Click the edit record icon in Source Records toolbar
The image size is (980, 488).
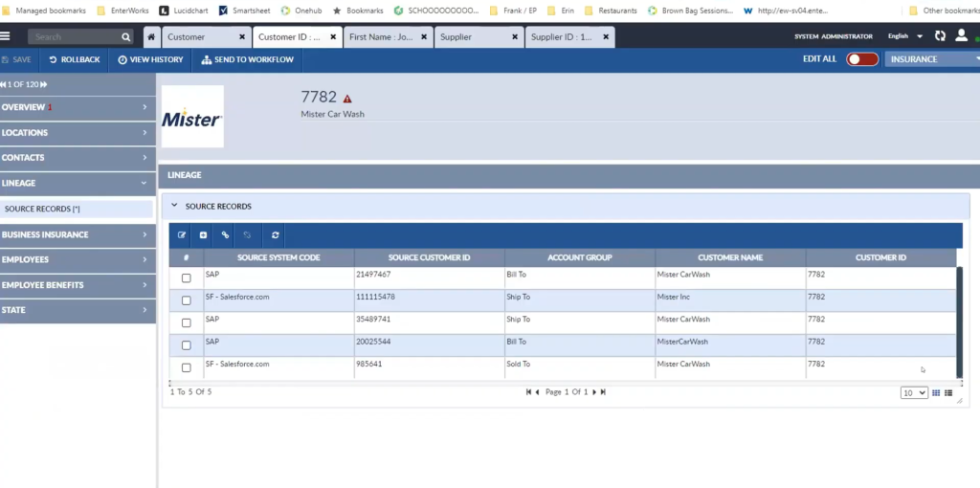[182, 235]
